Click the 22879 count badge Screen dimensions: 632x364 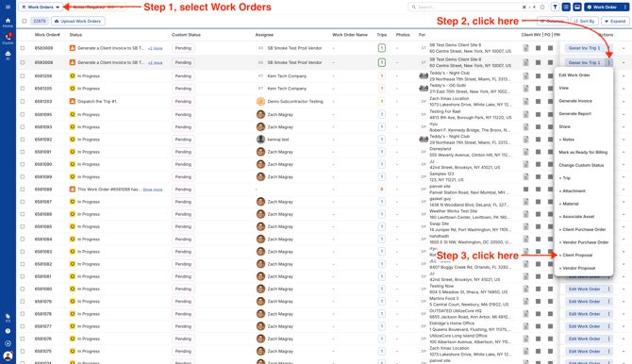(x=39, y=21)
